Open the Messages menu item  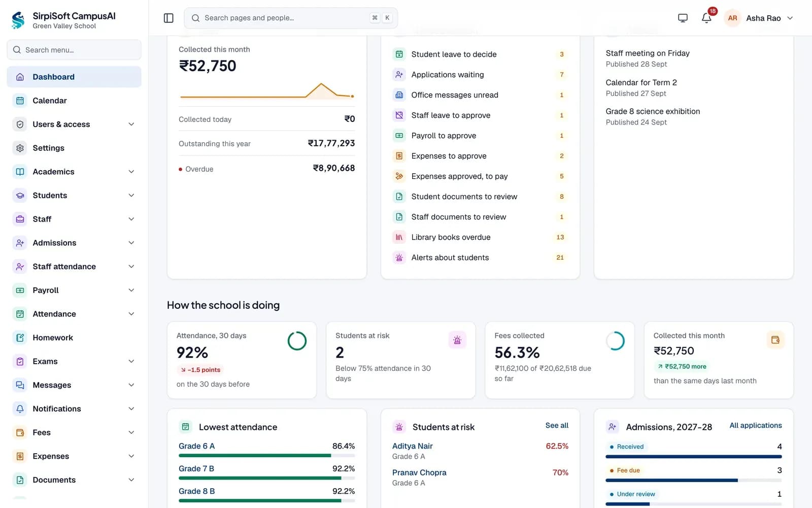pos(74,385)
